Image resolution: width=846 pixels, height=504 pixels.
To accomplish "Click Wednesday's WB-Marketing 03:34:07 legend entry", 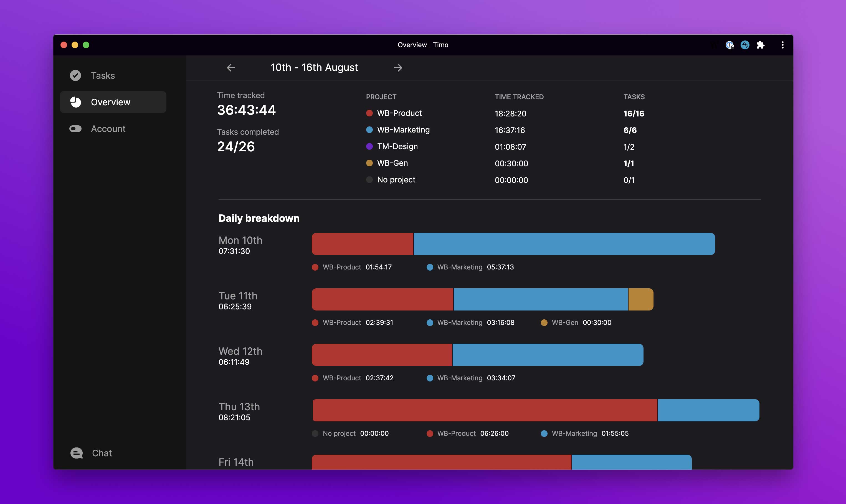I will click(471, 378).
